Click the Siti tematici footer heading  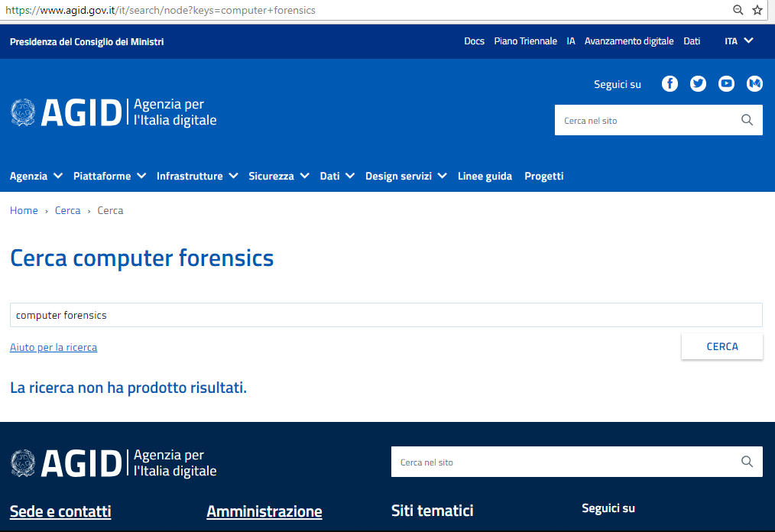(x=432, y=511)
